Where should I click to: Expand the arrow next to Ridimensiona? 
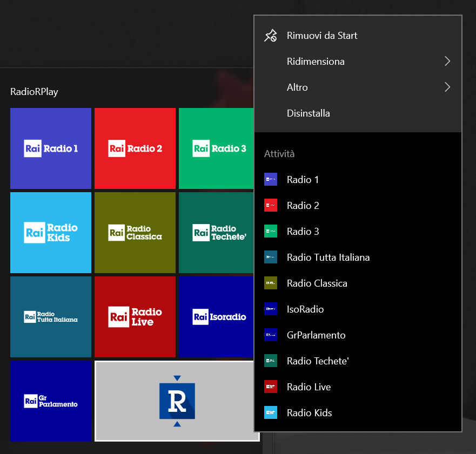(x=447, y=61)
